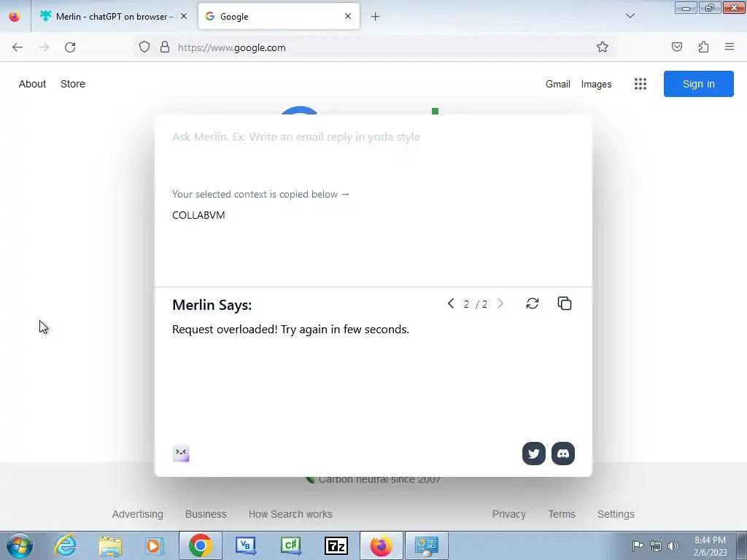Go to previous Merlin response
The width and height of the screenshot is (747, 560).
(x=451, y=304)
